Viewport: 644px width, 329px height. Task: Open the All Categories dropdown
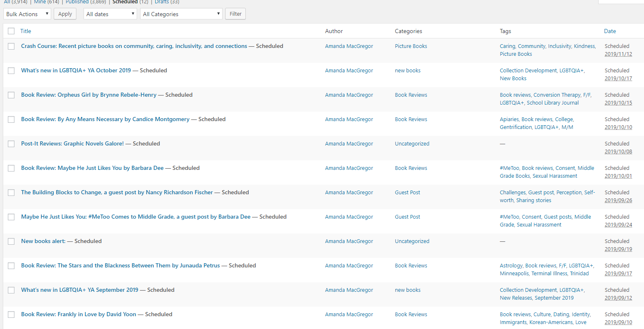(x=181, y=14)
